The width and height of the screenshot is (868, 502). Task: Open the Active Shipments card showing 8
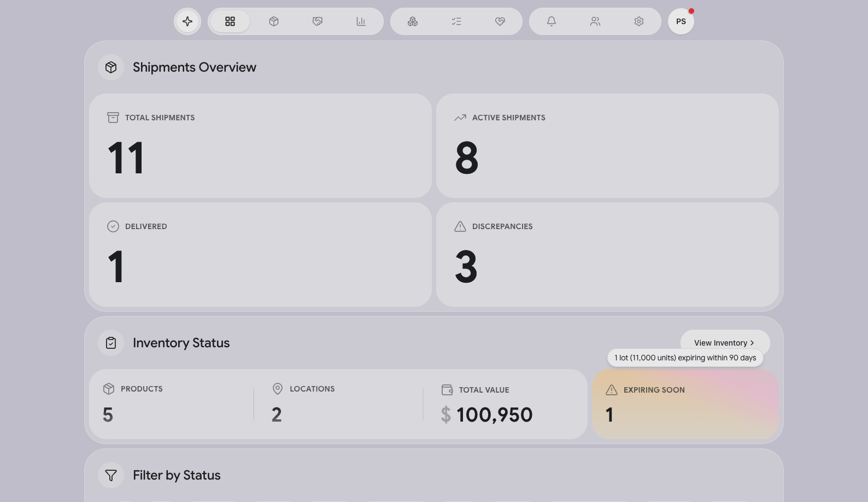point(607,146)
